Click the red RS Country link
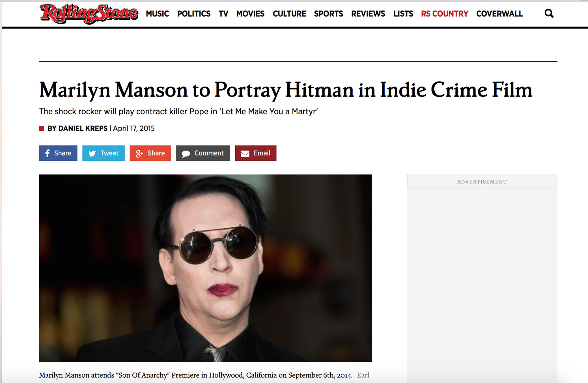This screenshot has width=588, height=383. [x=445, y=14]
